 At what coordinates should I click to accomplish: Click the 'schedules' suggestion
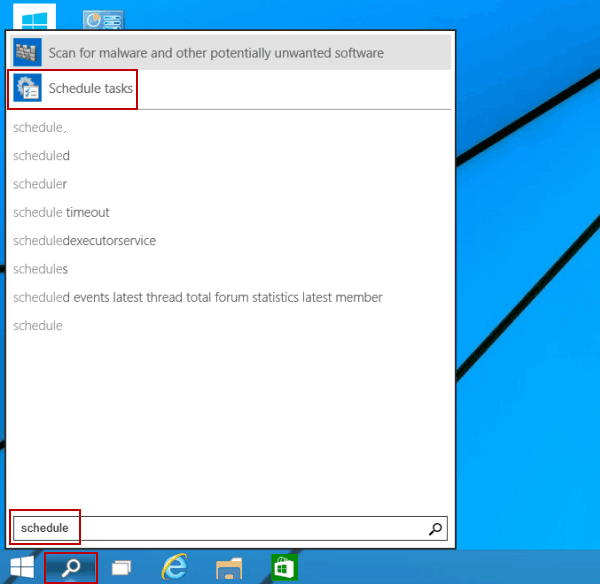[40, 269]
